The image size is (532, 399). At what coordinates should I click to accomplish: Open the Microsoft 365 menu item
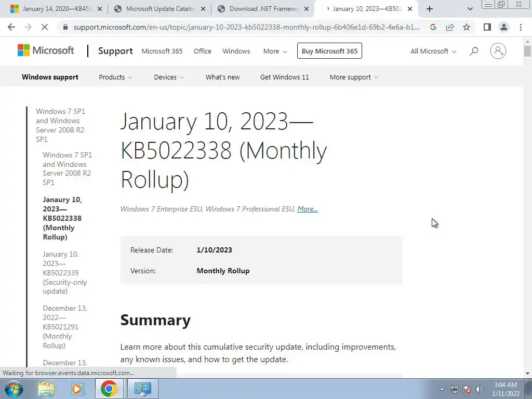pos(162,51)
